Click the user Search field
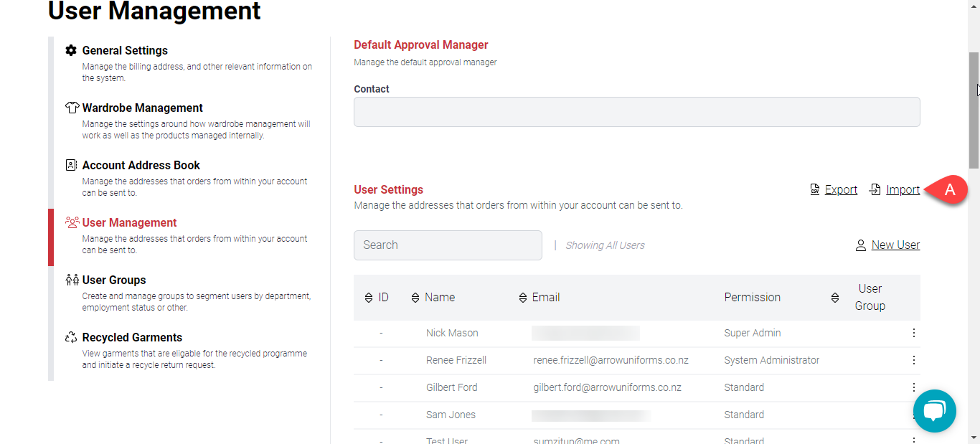The image size is (980, 444). point(448,245)
